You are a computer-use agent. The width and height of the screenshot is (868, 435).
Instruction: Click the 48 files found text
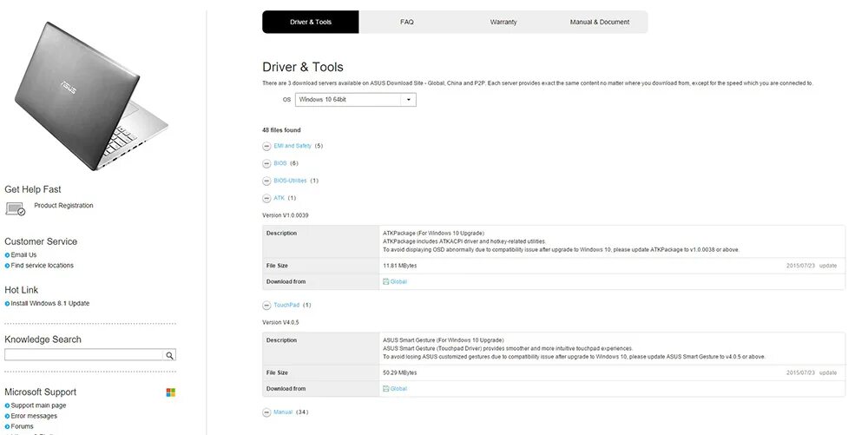pyautogui.click(x=281, y=130)
